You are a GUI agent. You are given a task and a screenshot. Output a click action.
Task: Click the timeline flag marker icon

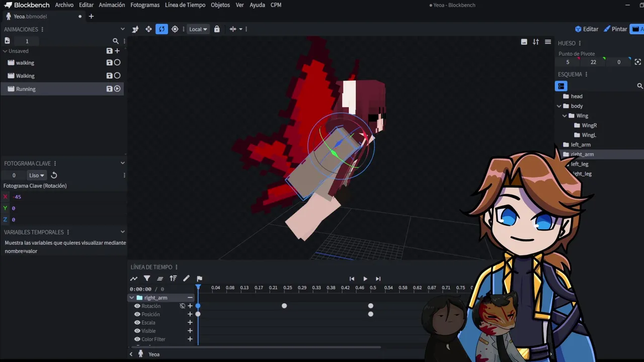pyautogui.click(x=199, y=279)
